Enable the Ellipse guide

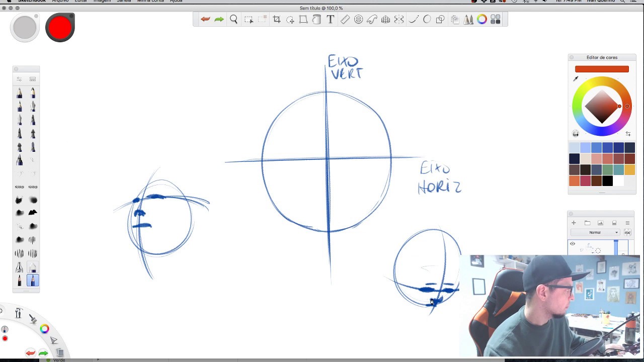(x=358, y=20)
